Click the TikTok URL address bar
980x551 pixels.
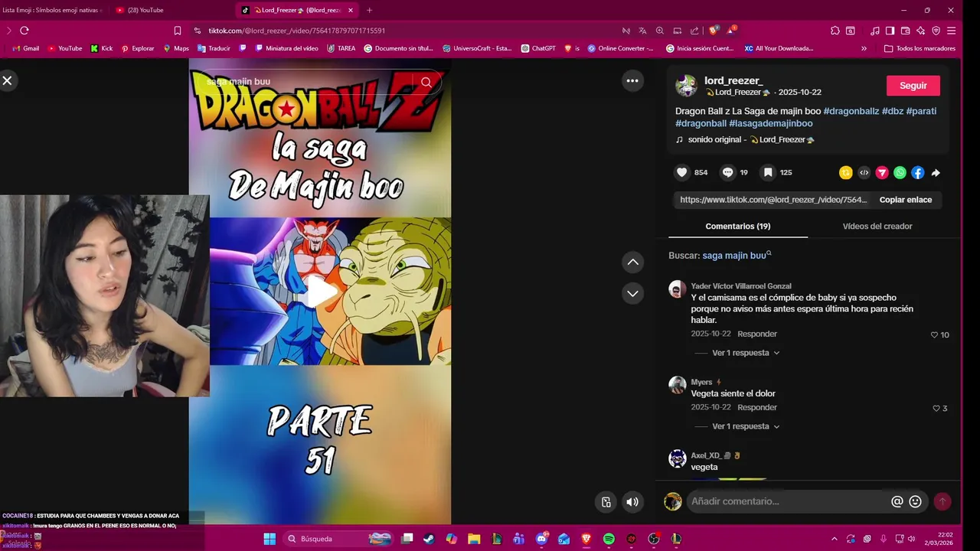(x=297, y=31)
